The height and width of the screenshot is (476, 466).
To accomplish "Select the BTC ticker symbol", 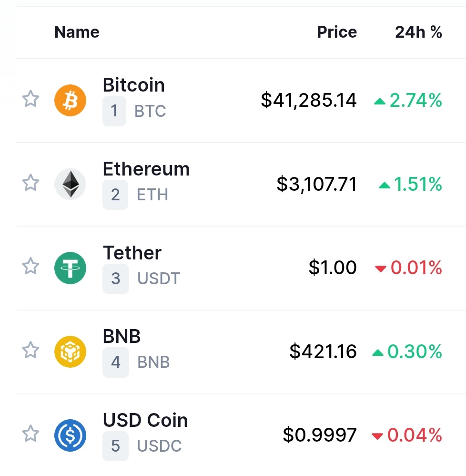I will [x=150, y=111].
